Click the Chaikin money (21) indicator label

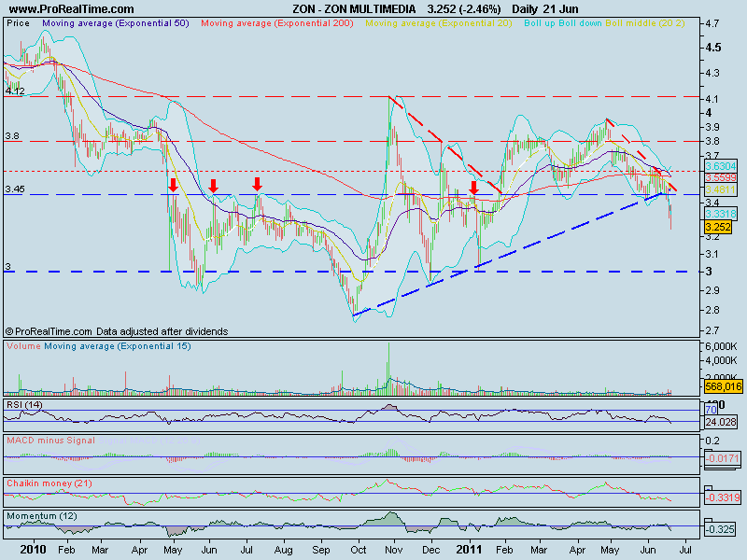49,483
